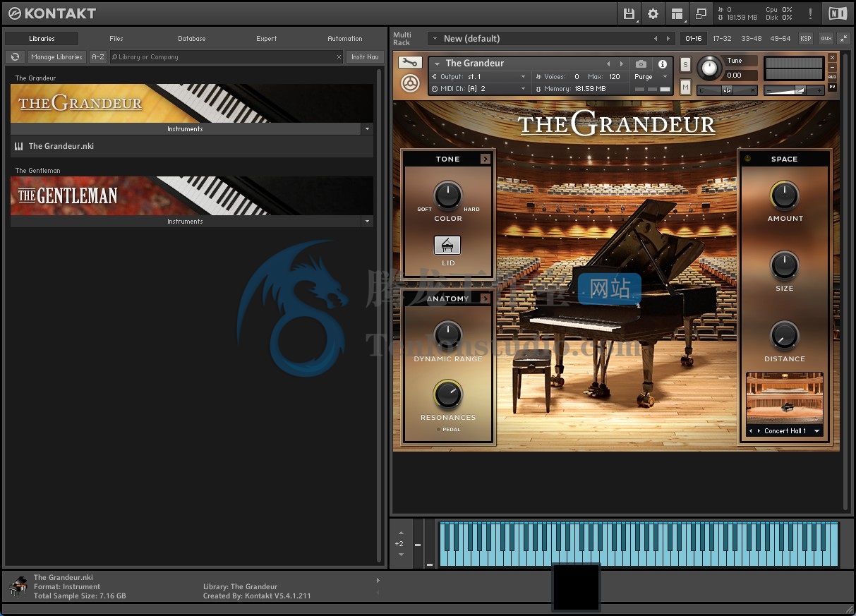
Task: Open the Purge dropdown menu
Action: click(650, 77)
